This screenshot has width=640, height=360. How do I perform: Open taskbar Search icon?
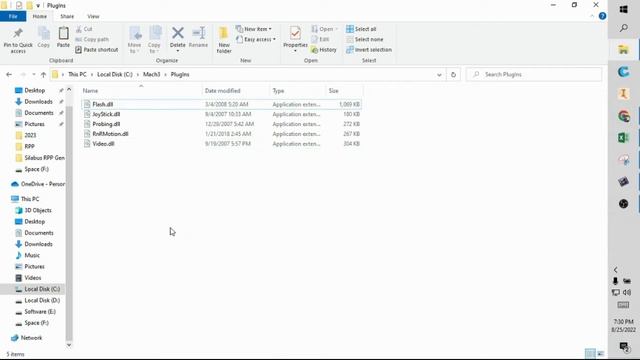(x=623, y=28)
